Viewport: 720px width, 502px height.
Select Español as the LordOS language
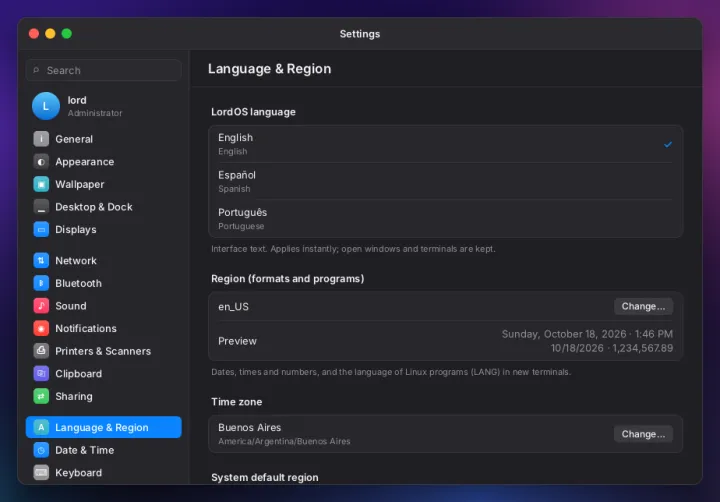pyautogui.click(x=445, y=181)
